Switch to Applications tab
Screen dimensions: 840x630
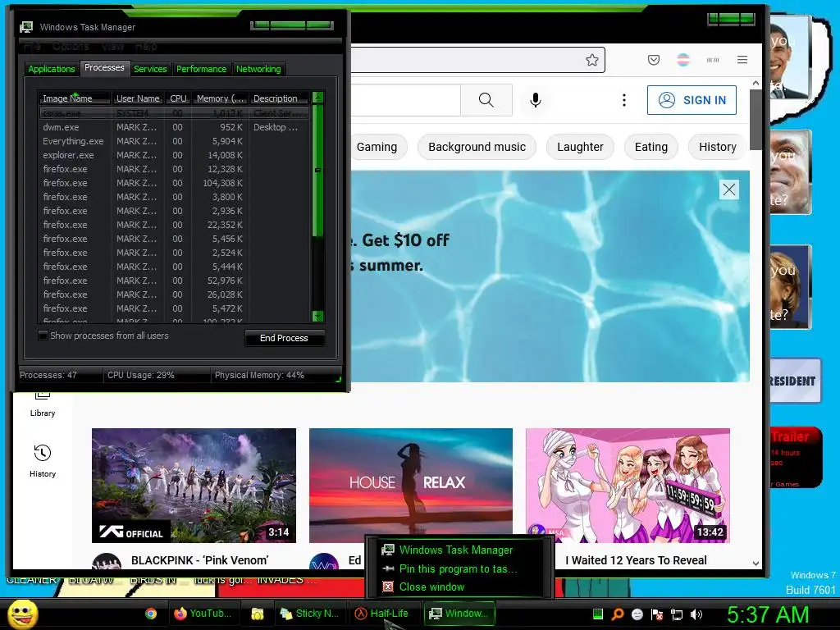pos(52,69)
